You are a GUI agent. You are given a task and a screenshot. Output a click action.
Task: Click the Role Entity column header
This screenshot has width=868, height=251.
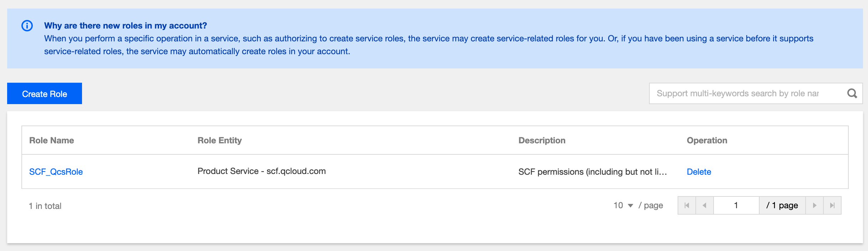[220, 140]
